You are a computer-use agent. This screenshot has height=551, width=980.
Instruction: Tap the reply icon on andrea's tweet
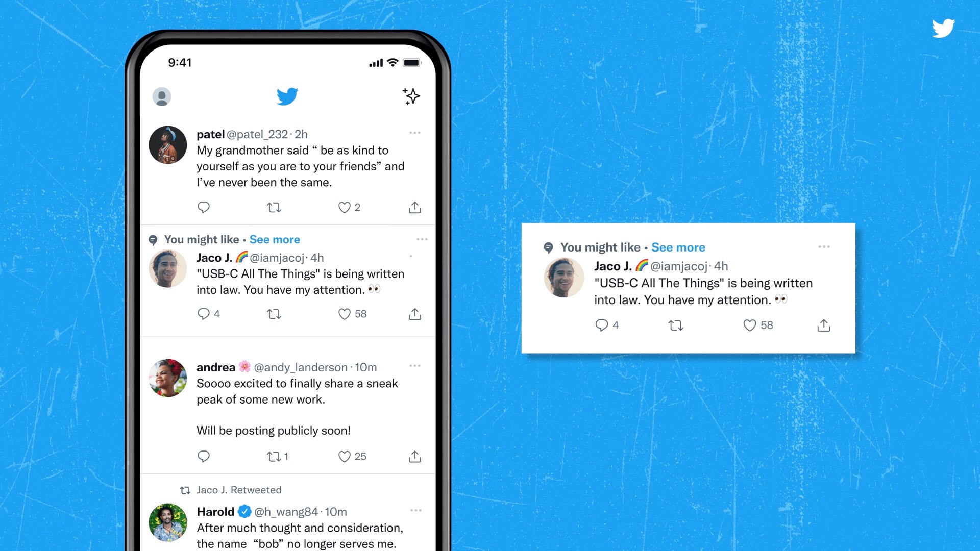(x=203, y=455)
